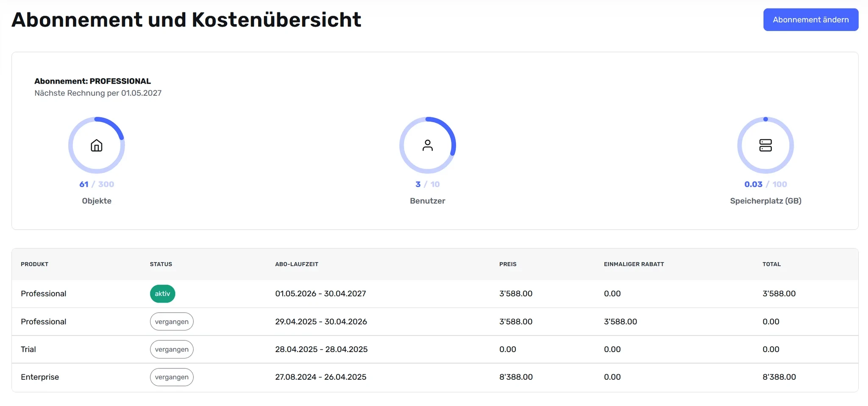Click the STATUS column header

point(161,264)
